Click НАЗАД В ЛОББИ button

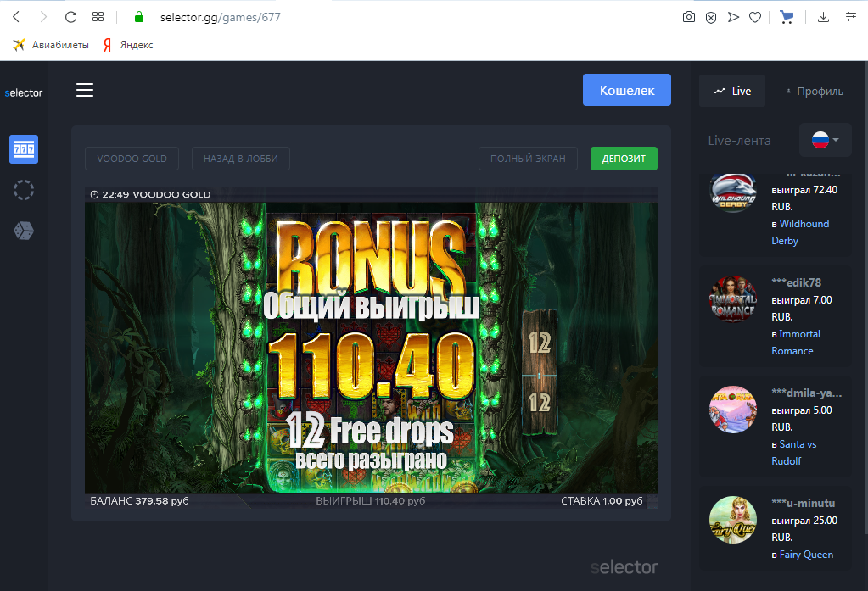(x=241, y=159)
